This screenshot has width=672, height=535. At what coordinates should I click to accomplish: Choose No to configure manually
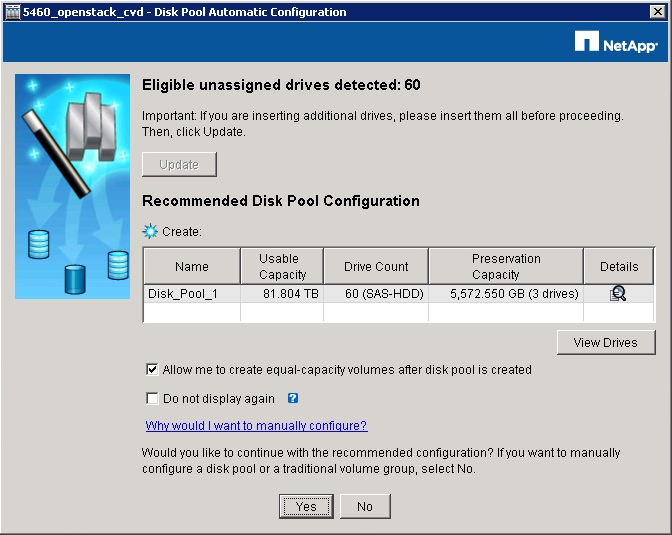tap(365, 506)
